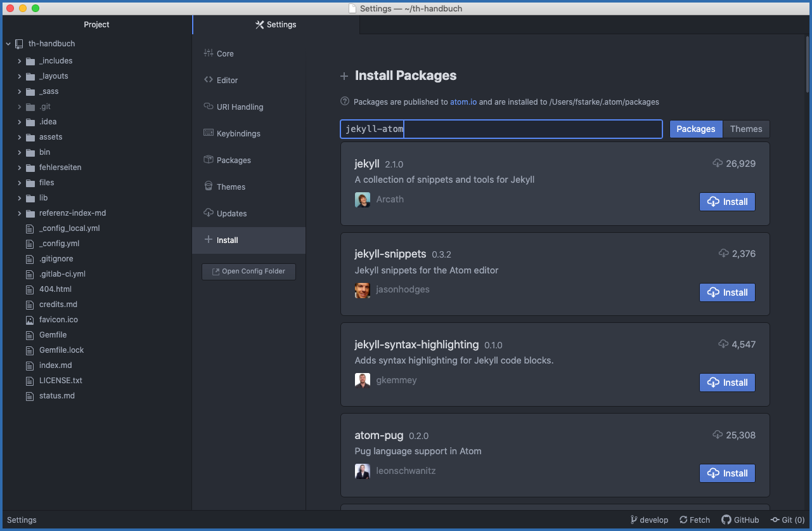Click the help icon beside packages published text
Viewport: 812px width, 531px height.
pyautogui.click(x=345, y=102)
